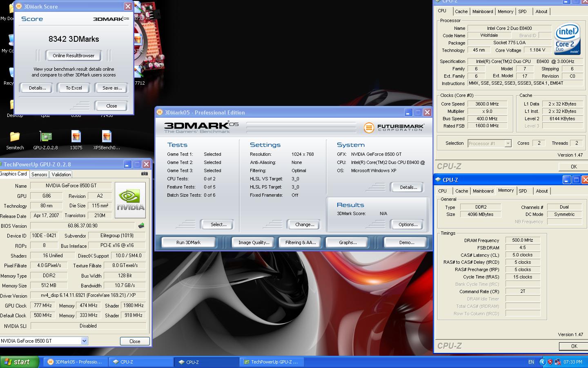Viewport: 588px width, 368px height.
Task: Click the DRAM Frequency 500.0 MHz value
Action: [523, 240]
